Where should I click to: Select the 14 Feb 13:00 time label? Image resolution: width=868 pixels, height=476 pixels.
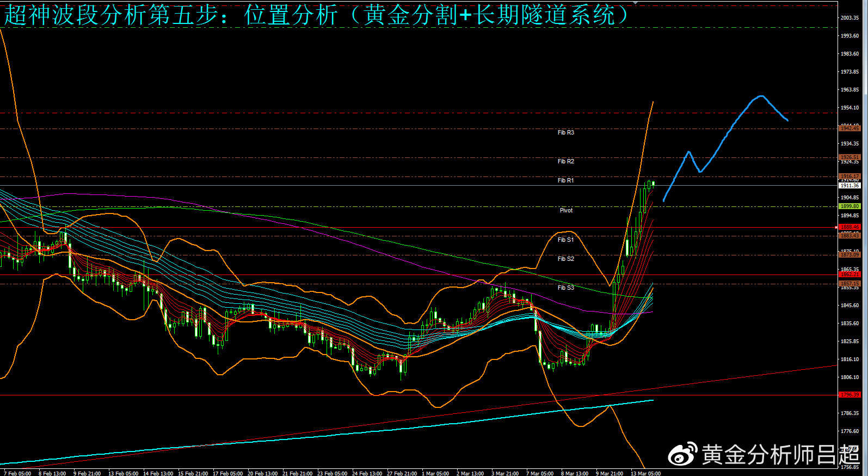click(158, 473)
